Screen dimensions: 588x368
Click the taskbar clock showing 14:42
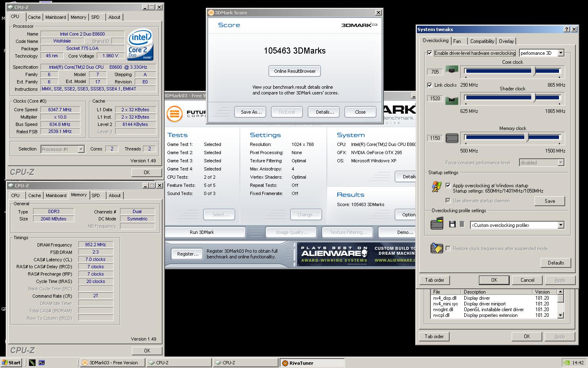[x=578, y=363]
